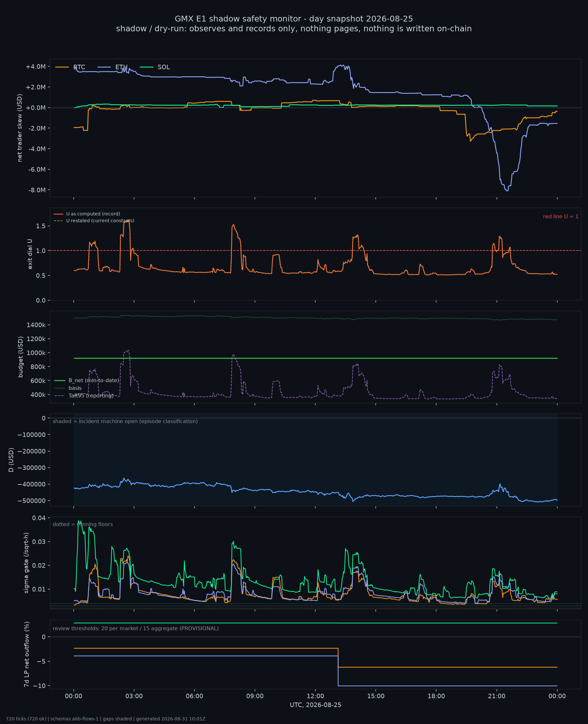
Task: Click the ETH legend entry
Action: 112,67
